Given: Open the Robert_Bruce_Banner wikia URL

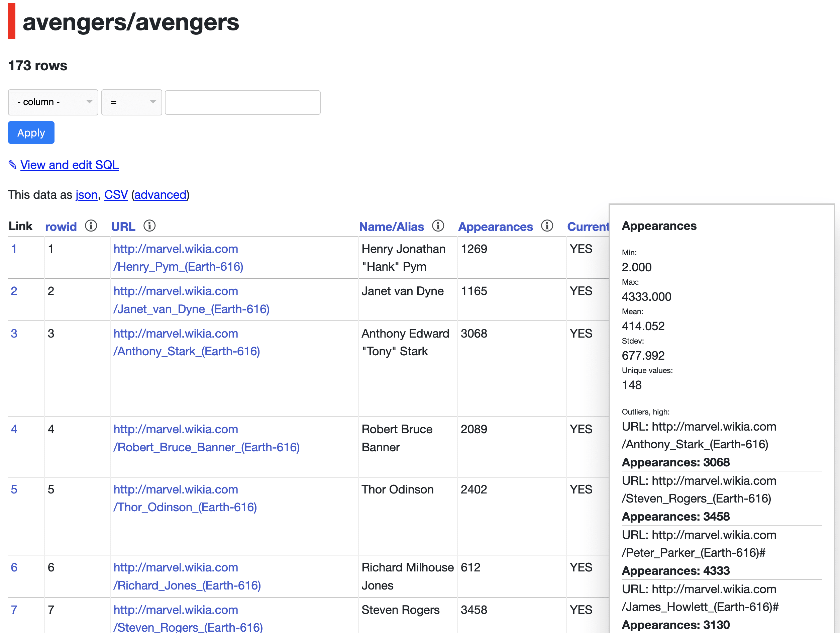Looking at the screenshot, I should click(207, 438).
